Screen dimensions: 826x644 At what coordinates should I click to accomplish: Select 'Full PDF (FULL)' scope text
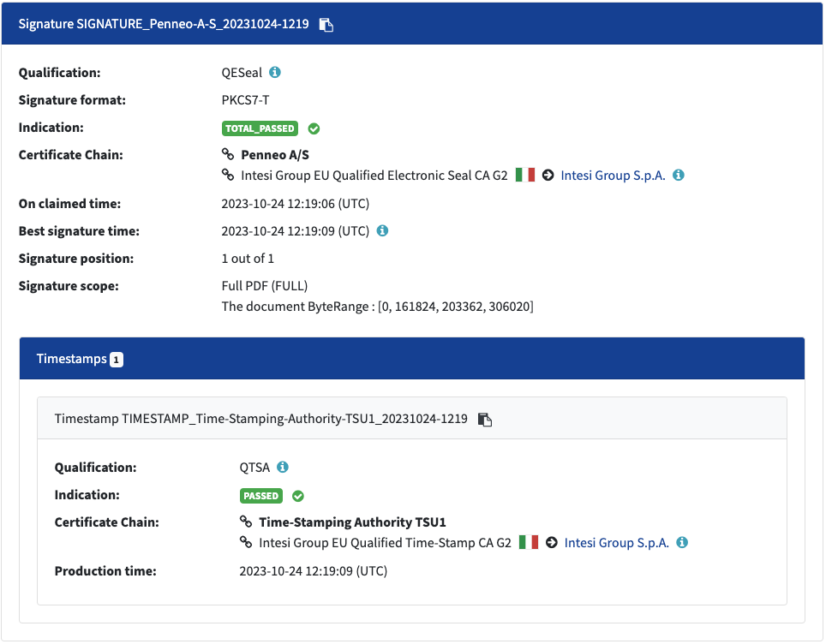click(265, 286)
